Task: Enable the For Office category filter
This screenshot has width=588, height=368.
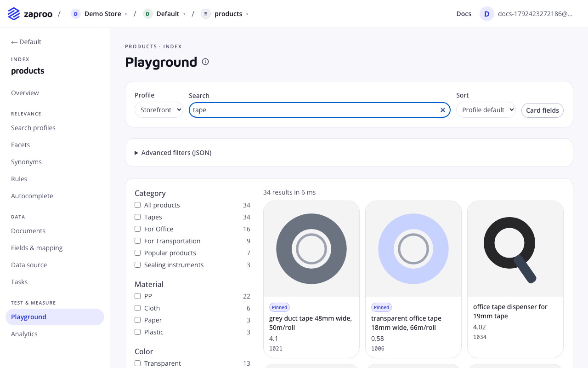Action: 137,229
